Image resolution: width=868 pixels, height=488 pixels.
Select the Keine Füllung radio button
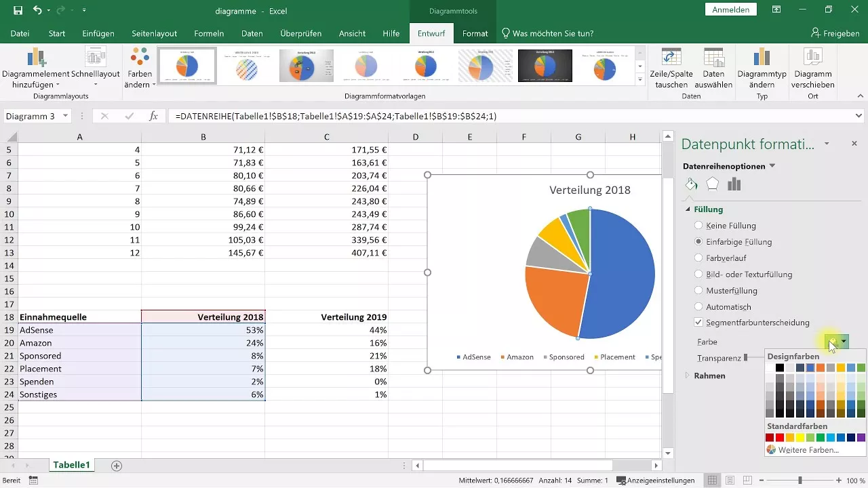(x=698, y=225)
